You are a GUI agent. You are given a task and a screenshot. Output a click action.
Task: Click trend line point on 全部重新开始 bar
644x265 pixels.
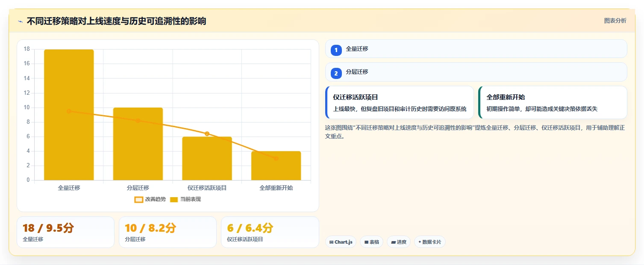pos(276,158)
